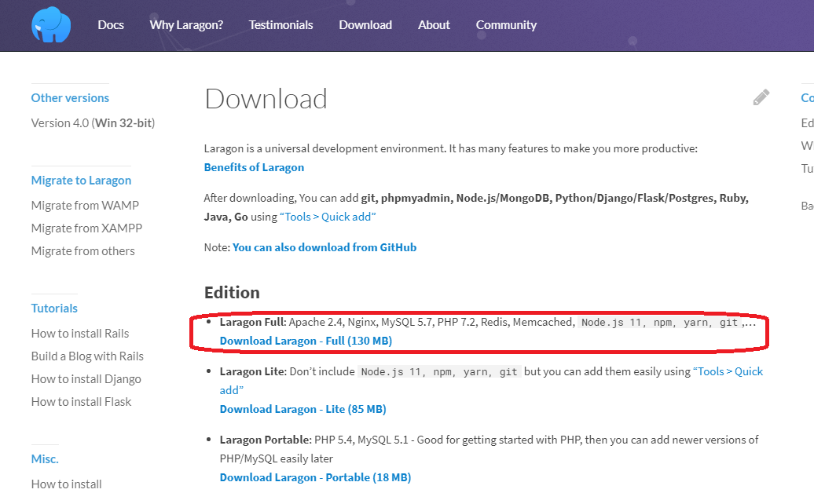814x504 pixels.
Task: Open Build a Blog with Rails tutorial
Action: pyautogui.click(x=87, y=356)
